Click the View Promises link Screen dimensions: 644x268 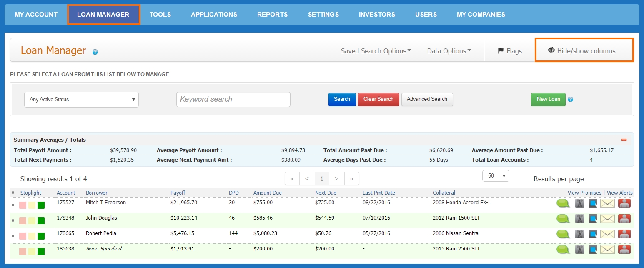coord(584,193)
